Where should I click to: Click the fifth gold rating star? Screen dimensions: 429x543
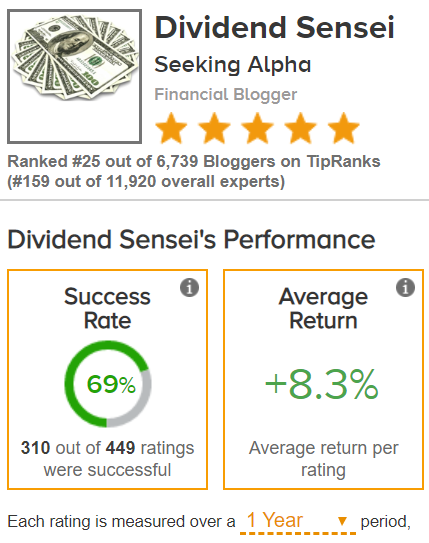[x=343, y=128]
